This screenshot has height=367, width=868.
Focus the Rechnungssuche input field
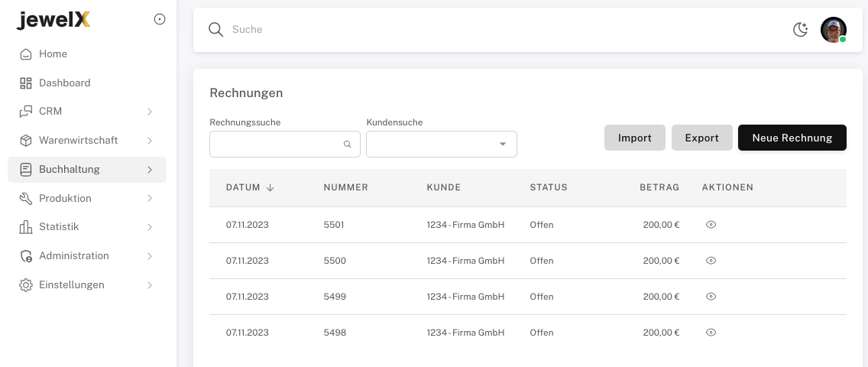(275, 145)
